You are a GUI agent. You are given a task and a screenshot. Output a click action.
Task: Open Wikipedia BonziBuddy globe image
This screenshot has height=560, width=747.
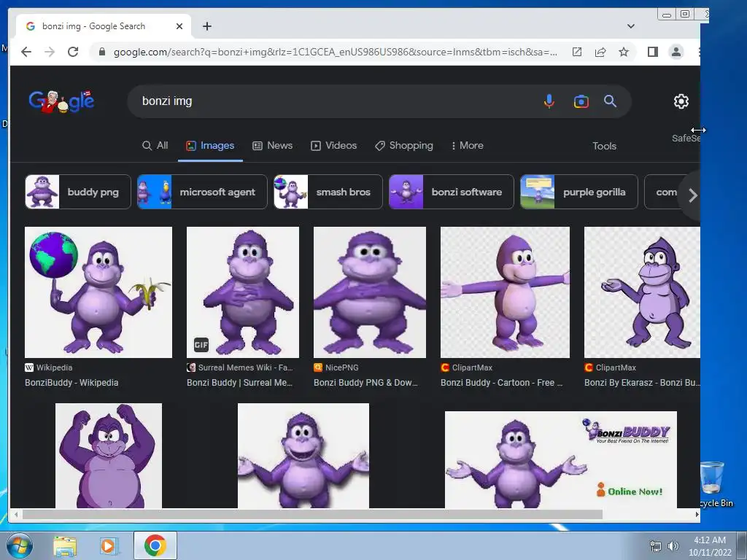click(x=98, y=292)
